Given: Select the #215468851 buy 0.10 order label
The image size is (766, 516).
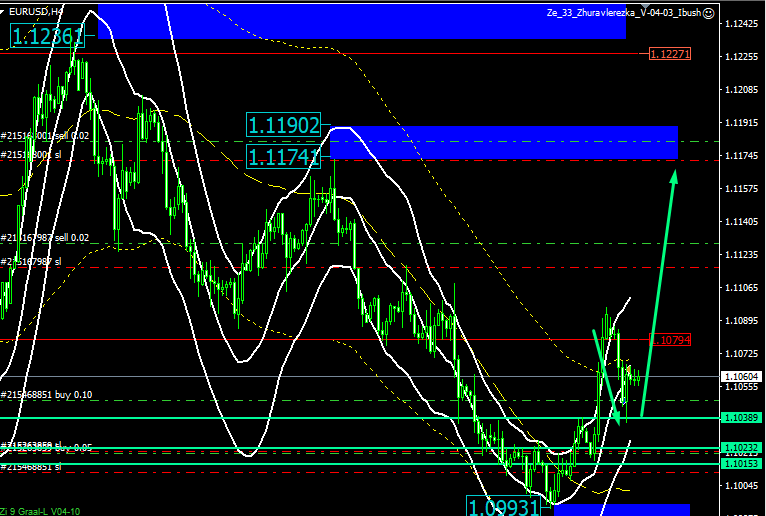Looking at the screenshot, I should tap(46, 395).
